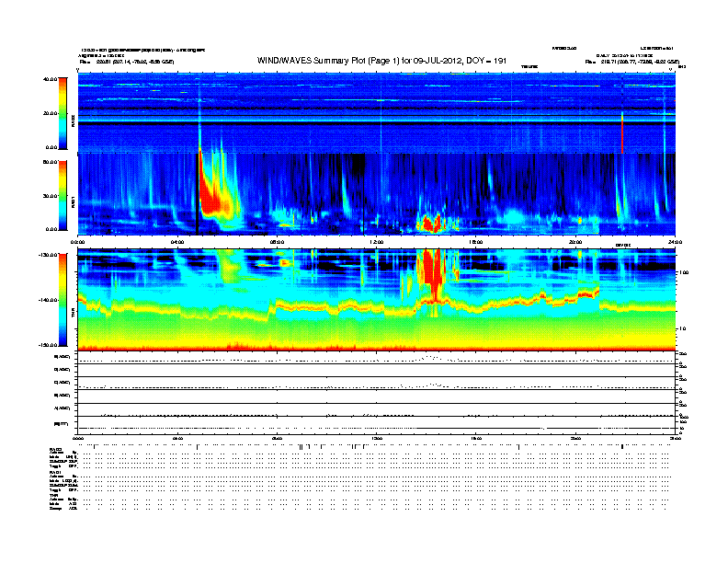Click the 40.00 label on RAD2 colour bar

[x=51, y=79]
